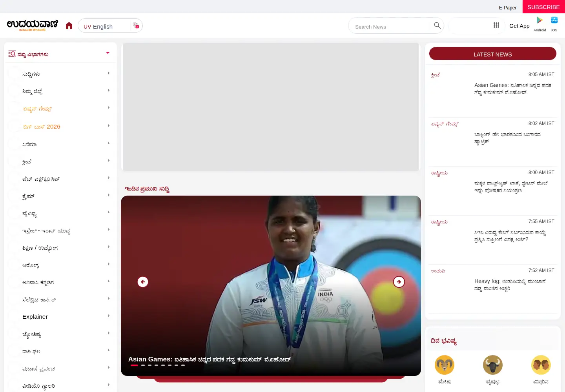Click the Get App label
Image resolution: width=565 pixels, height=392 pixels.
click(519, 26)
